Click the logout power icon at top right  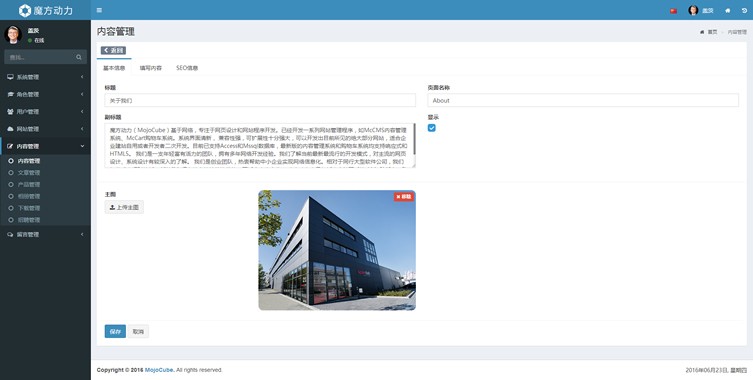coord(744,11)
